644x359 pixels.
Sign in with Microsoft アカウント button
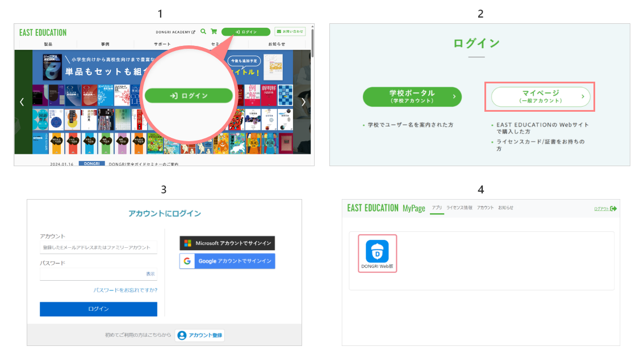(227, 243)
